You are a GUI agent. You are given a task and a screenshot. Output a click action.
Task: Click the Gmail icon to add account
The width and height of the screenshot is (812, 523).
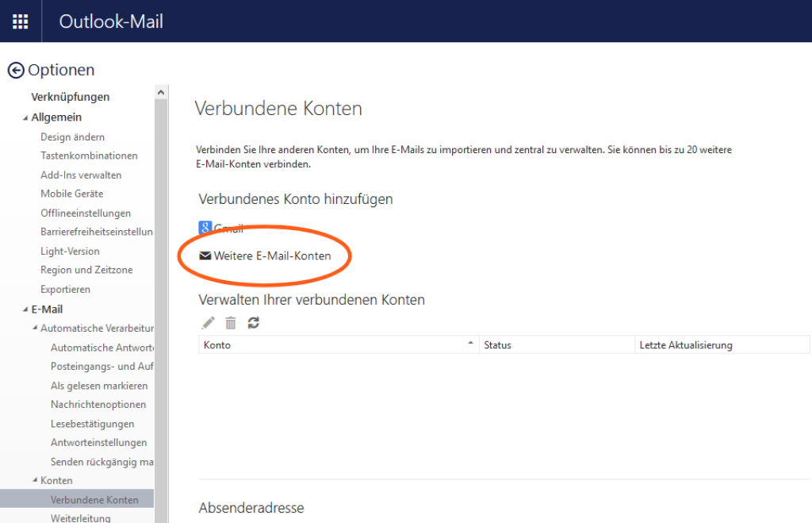(205, 227)
